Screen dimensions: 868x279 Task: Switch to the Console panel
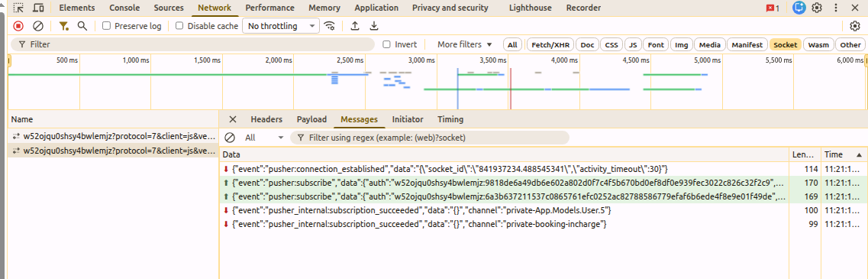point(124,8)
